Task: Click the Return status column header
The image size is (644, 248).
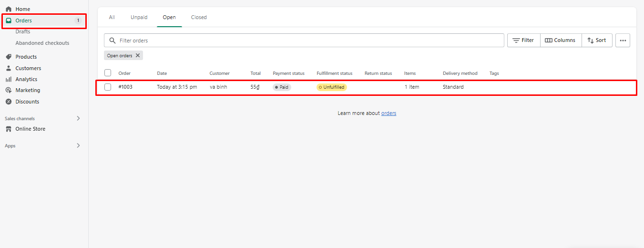Action: coord(378,73)
